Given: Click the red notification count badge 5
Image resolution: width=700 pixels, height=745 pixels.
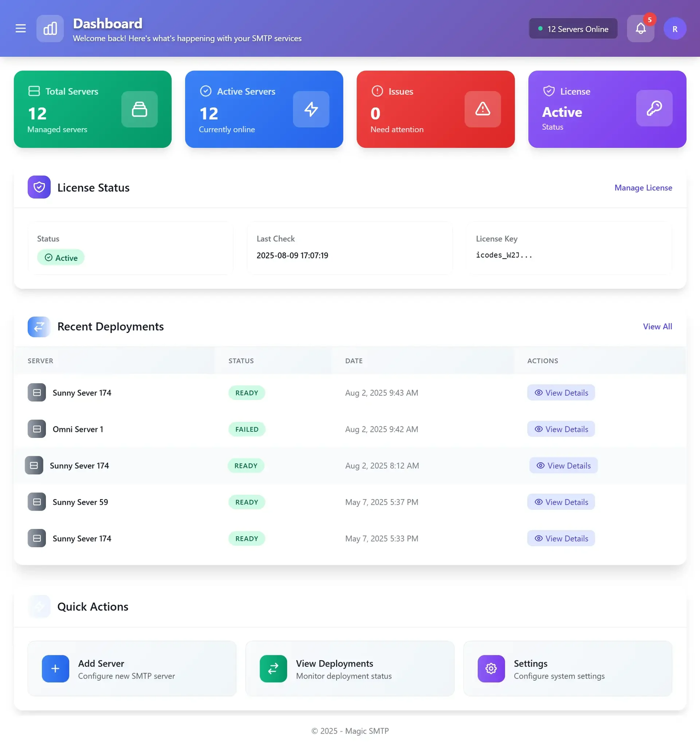Looking at the screenshot, I should tap(650, 20).
